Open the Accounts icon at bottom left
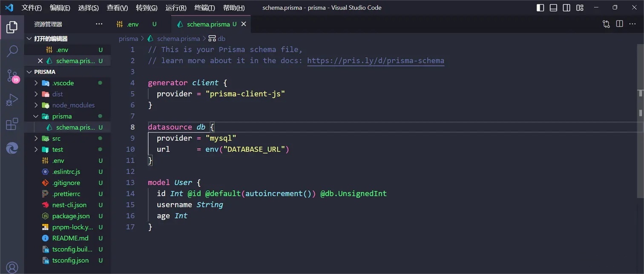 [x=12, y=267]
